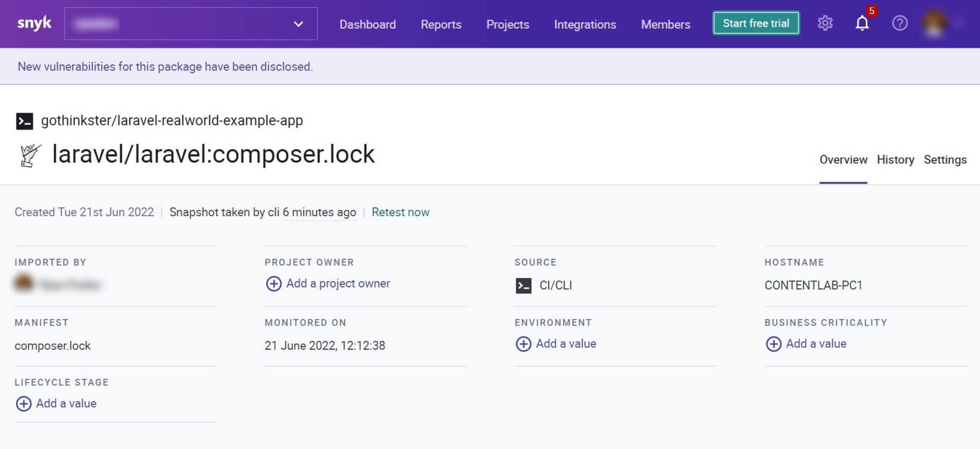Navigate to Integrations

coord(585,24)
